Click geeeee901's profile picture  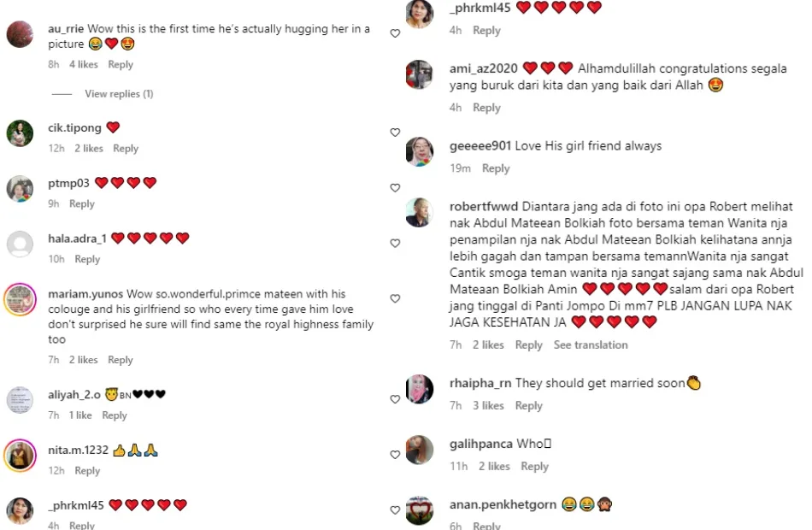[x=419, y=152]
